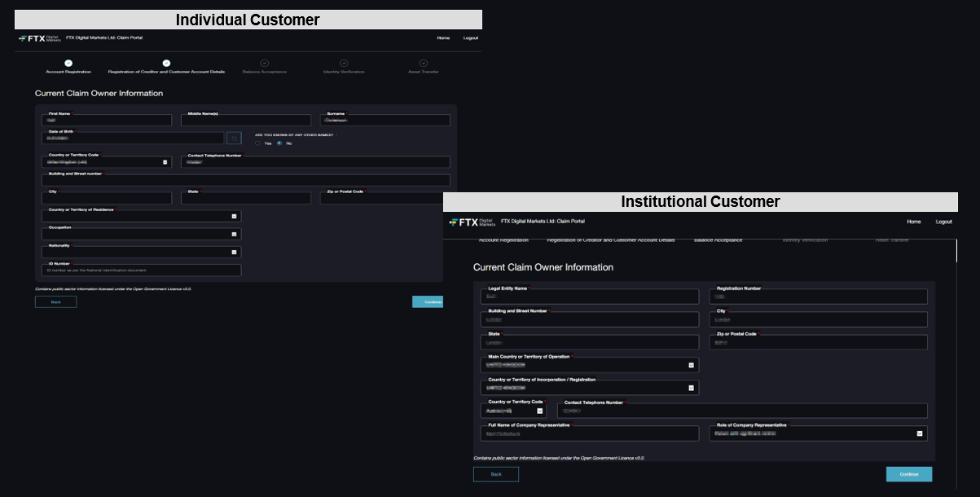Click Registration of Creditor step checkmark circle
Viewport: 980px width, 497px height.
[166, 63]
